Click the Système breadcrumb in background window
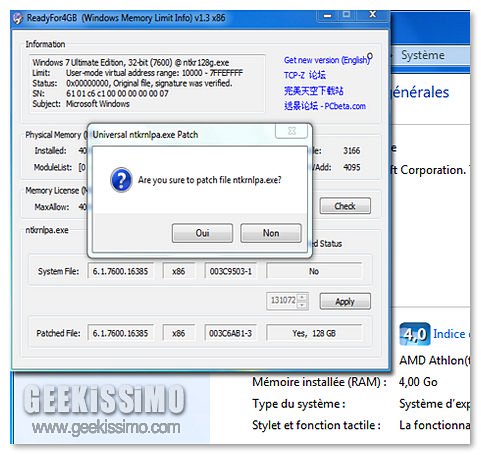This screenshot has height=455, width=481. (x=423, y=55)
